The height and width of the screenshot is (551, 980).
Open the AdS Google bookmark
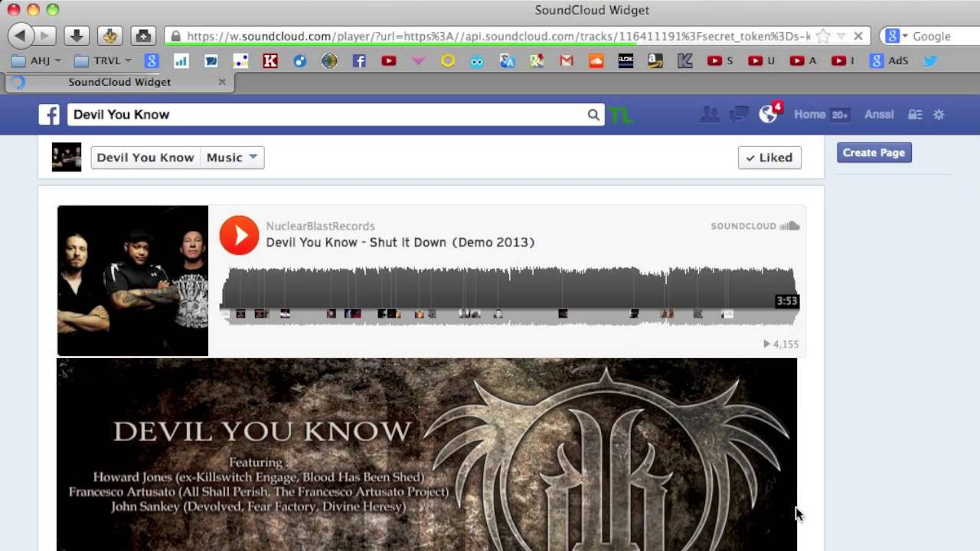tap(889, 60)
